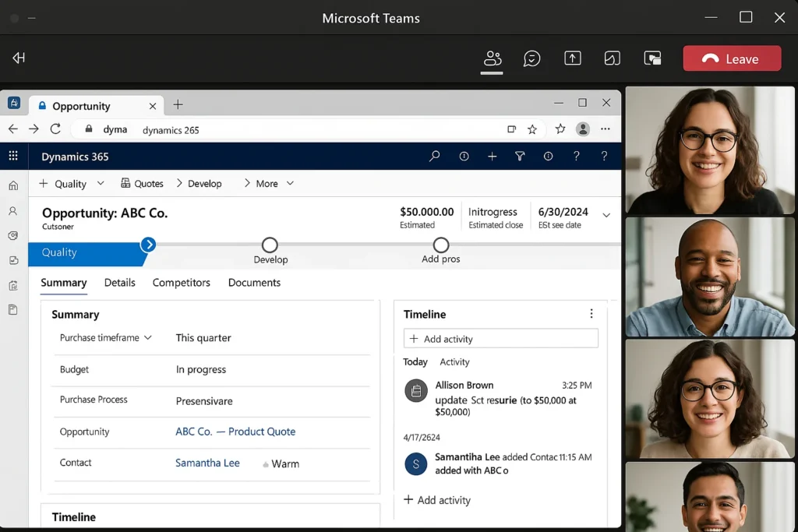The height and width of the screenshot is (532, 798).
Task: Click the plus icon in Dynamics header
Action: tap(493, 157)
